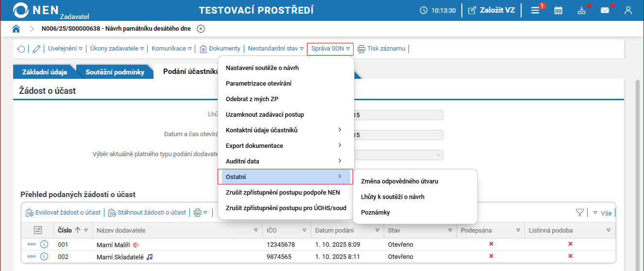Click the pencil edit icon

tap(36, 49)
